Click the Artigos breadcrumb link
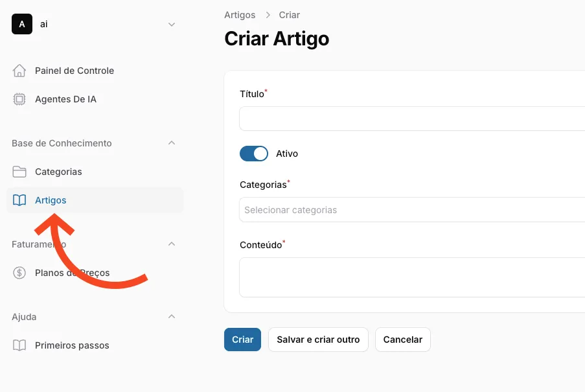585x392 pixels. pyautogui.click(x=240, y=15)
